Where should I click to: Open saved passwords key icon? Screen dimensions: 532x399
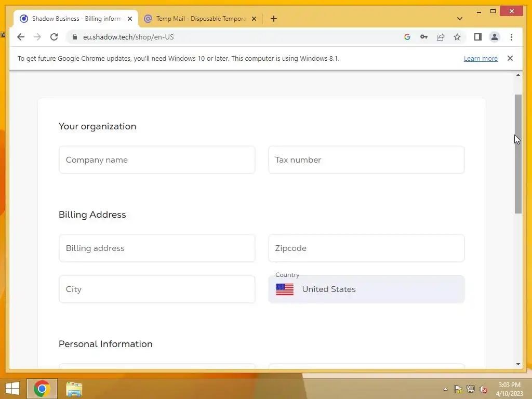(x=424, y=37)
